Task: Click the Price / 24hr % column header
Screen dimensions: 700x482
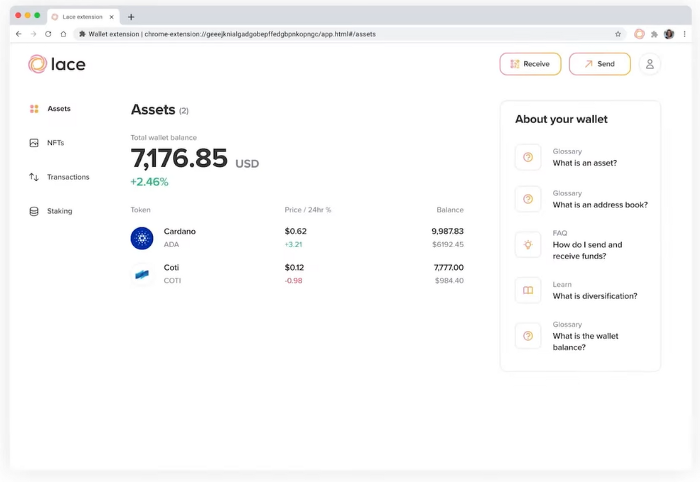Action: [308, 210]
